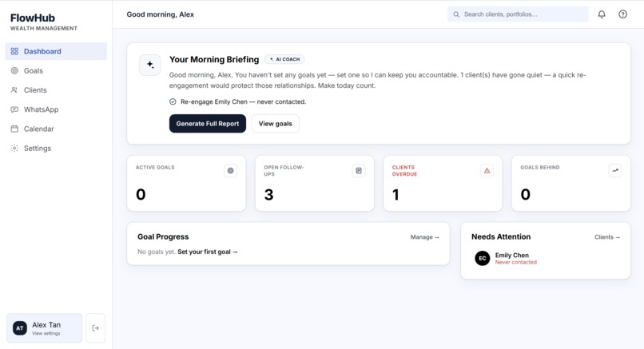
Task: Click the Re-engage Emily Chen suggestion text
Action: (x=243, y=102)
